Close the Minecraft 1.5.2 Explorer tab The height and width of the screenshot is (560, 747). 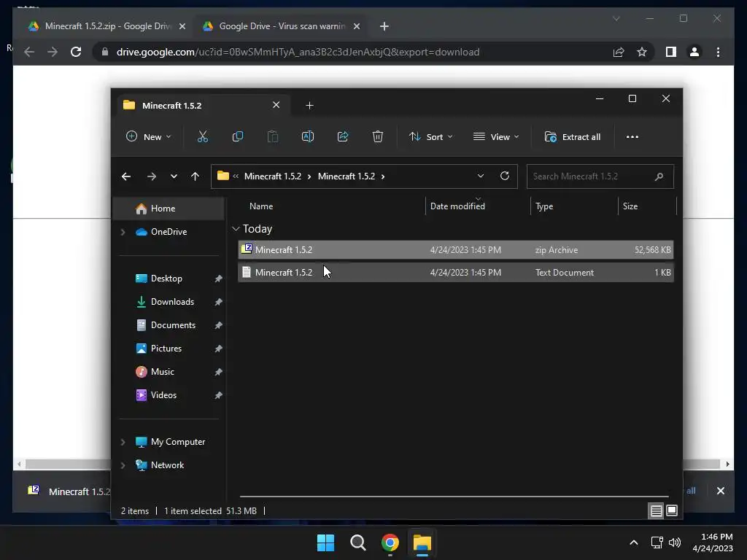click(276, 105)
